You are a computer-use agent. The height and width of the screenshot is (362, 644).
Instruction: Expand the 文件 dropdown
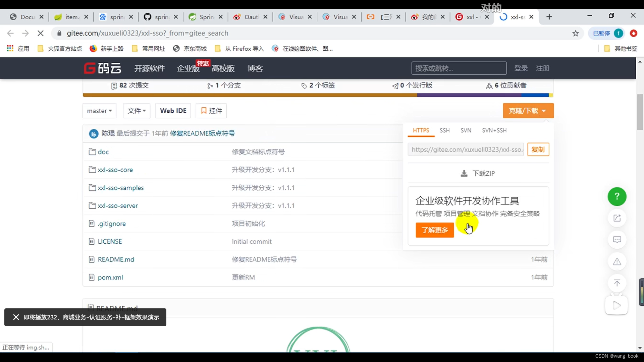pyautogui.click(x=137, y=111)
